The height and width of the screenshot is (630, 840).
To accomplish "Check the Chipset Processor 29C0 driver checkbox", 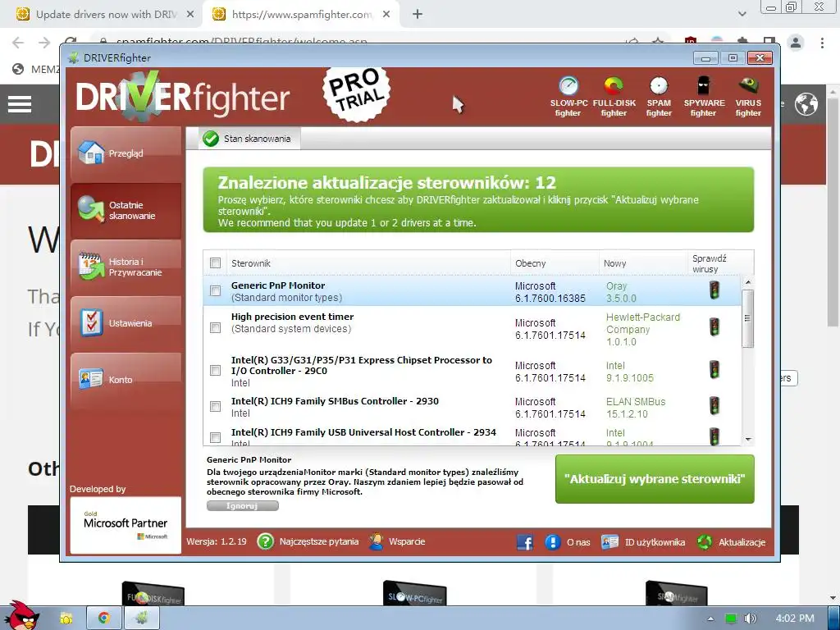I will (x=216, y=370).
